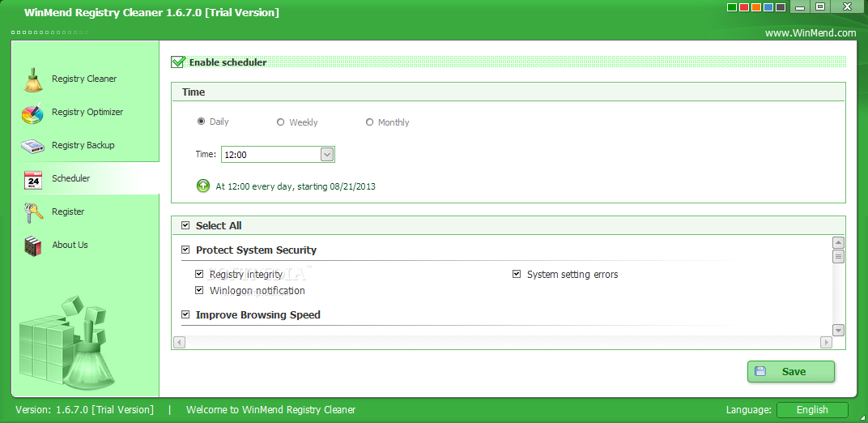The height and width of the screenshot is (423, 868).
Task: Click the green up-arrow schedule summary icon
Action: click(x=203, y=186)
